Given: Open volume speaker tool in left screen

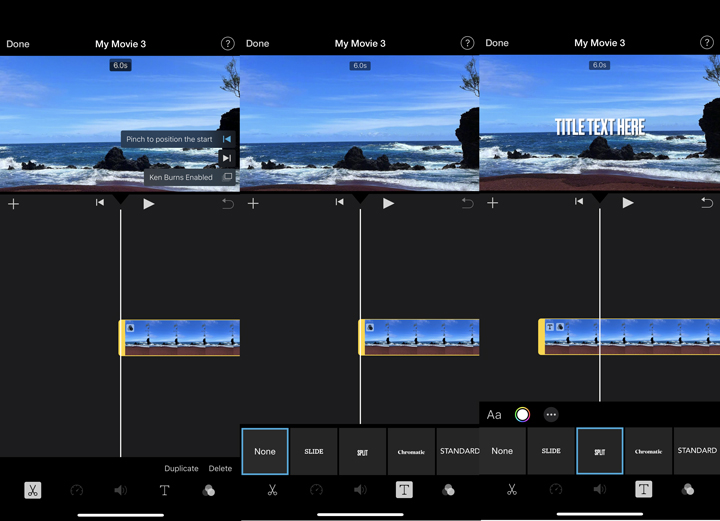Looking at the screenshot, I should click(120, 490).
